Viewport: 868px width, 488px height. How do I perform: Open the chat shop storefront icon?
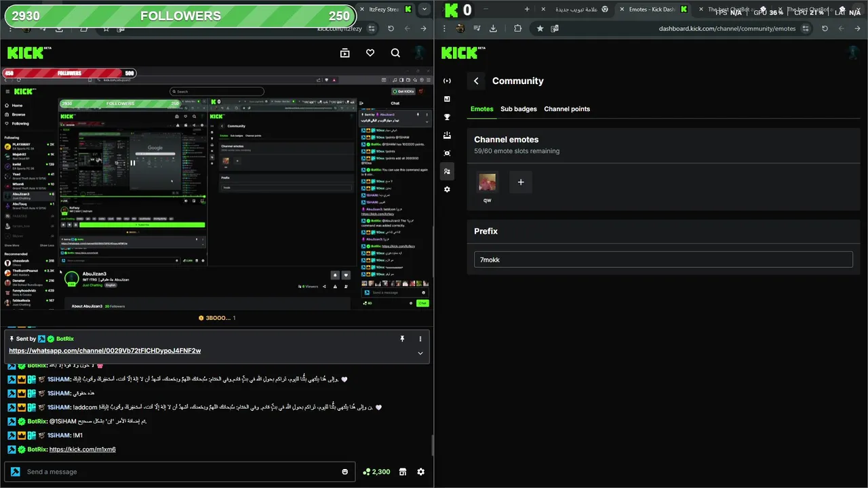coord(402,472)
